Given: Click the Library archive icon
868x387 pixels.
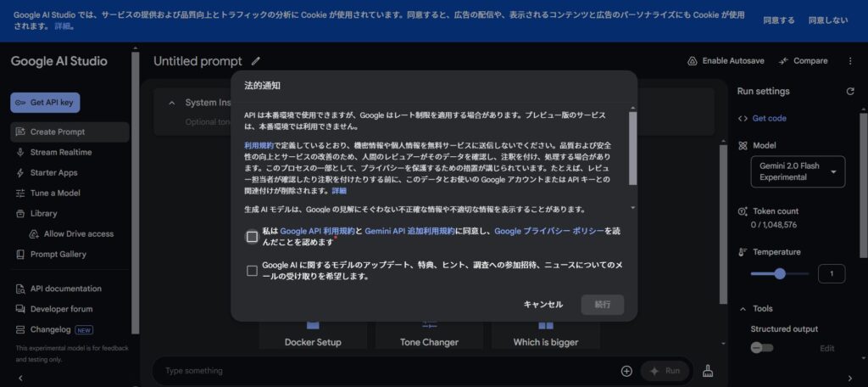Looking at the screenshot, I should point(20,214).
